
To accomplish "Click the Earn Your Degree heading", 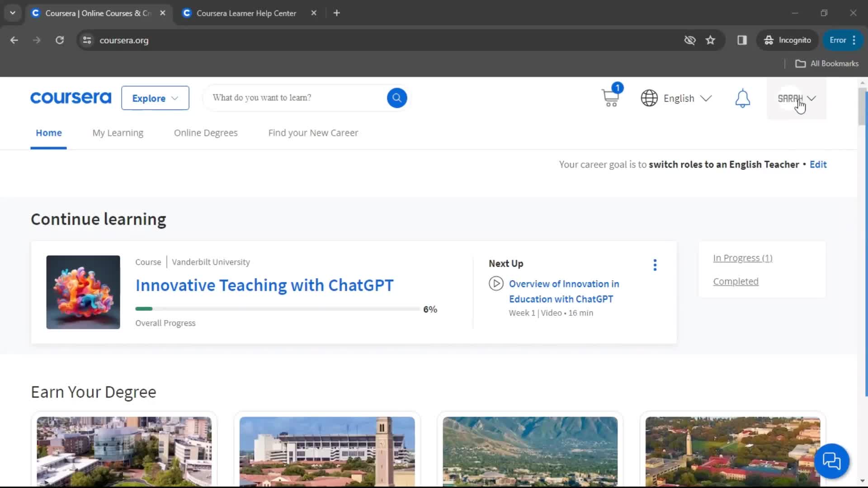I will (94, 392).
